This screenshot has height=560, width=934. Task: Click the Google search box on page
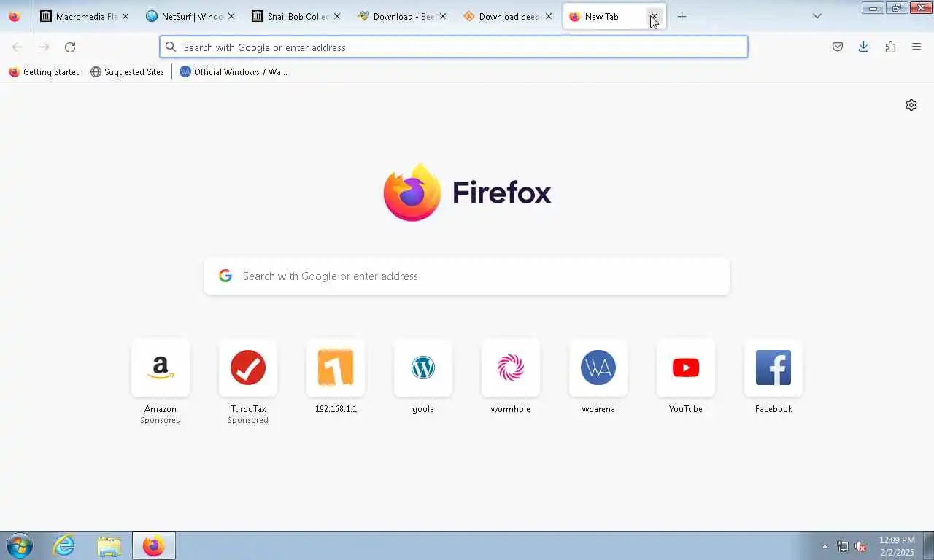[467, 276]
